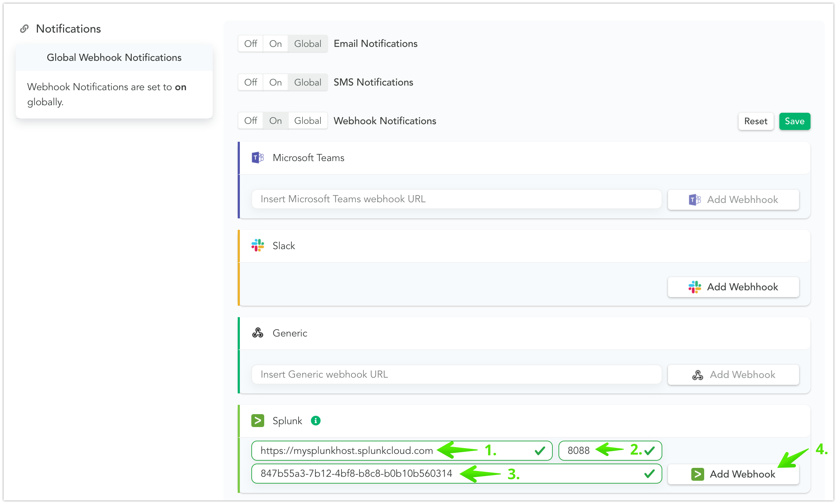The width and height of the screenshot is (837, 504).
Task: Select Global for SMS Notifications
Action: click(x=308, y=82)
